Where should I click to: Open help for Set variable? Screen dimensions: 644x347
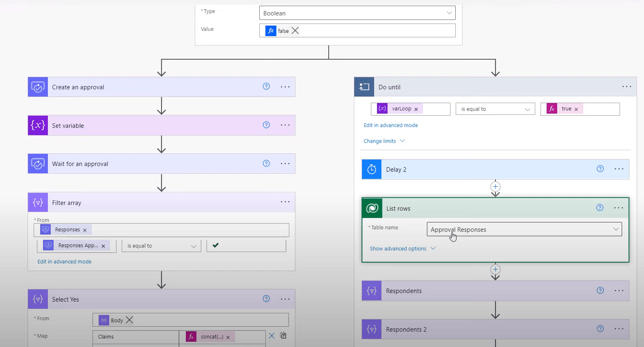click(266, 125)
